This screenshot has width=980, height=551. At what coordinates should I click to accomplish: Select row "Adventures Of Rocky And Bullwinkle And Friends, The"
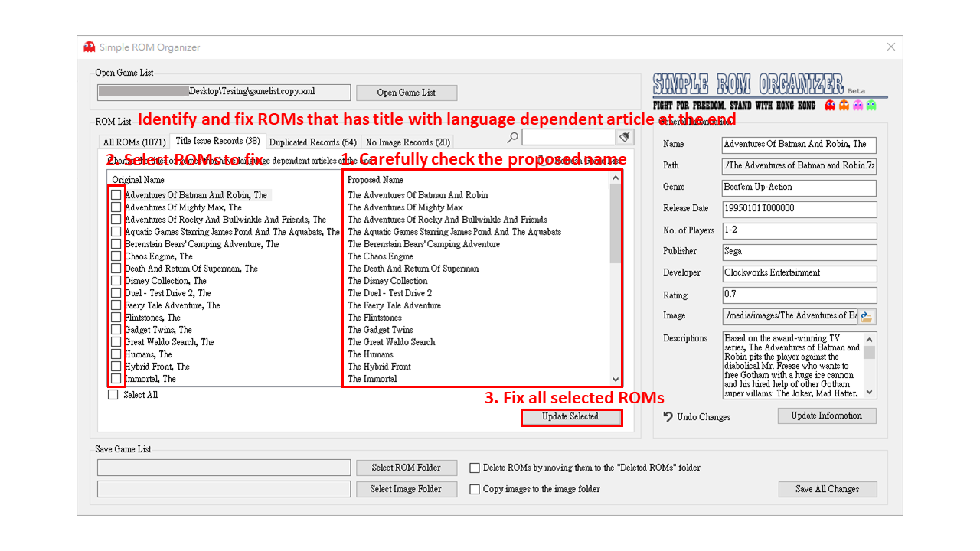tap(225, 220)
